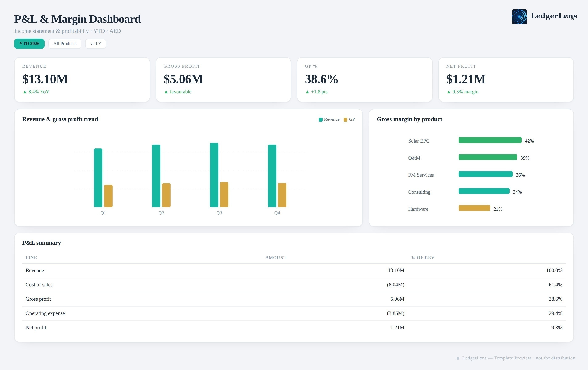Click the Revenue & gross profit trend heading
This screenshot has height=370, width=588.
[60, 119]
